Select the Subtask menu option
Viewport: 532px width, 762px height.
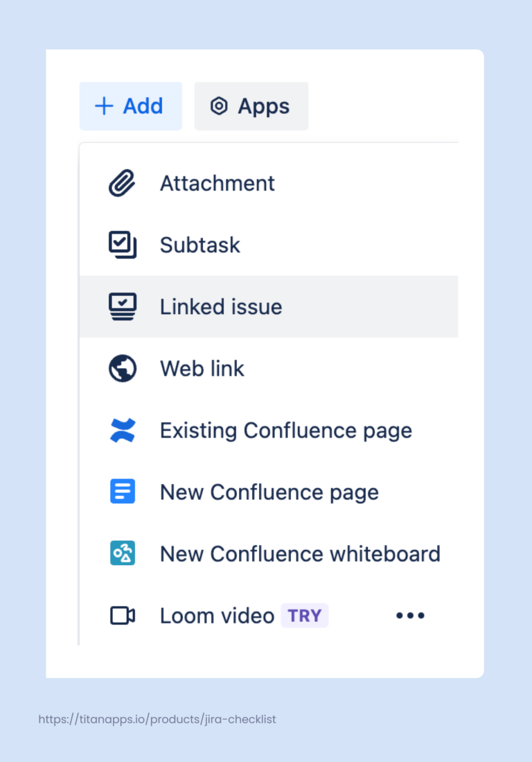pos(199,244)
